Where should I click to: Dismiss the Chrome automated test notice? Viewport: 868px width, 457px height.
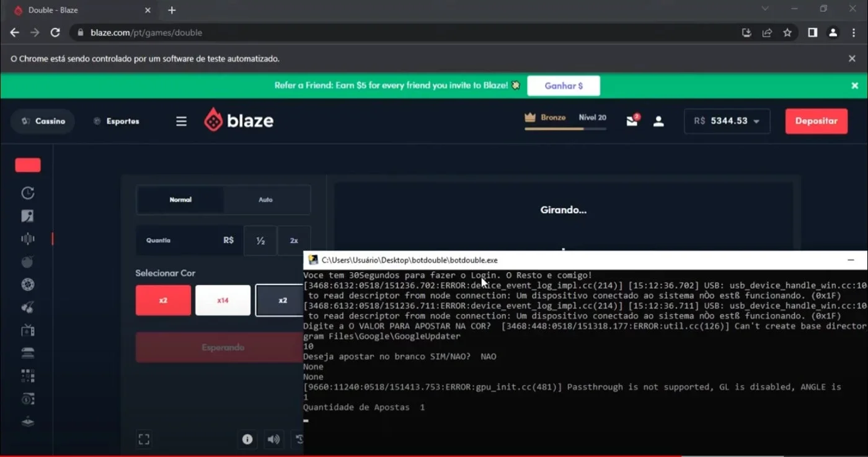tap(852, 58)
